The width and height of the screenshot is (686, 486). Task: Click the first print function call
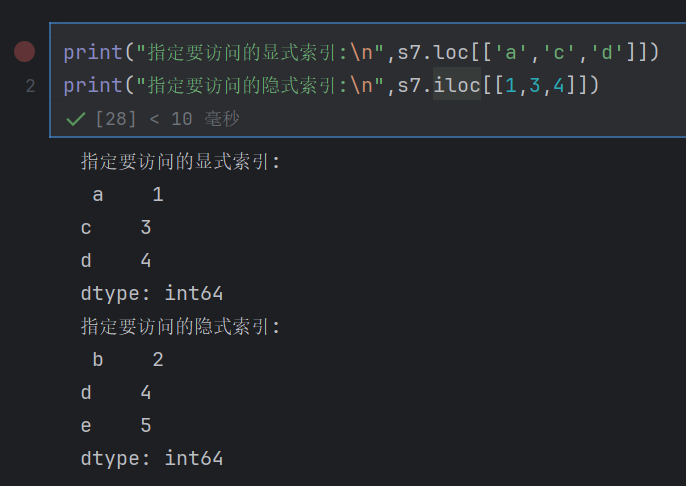point(93,53)
